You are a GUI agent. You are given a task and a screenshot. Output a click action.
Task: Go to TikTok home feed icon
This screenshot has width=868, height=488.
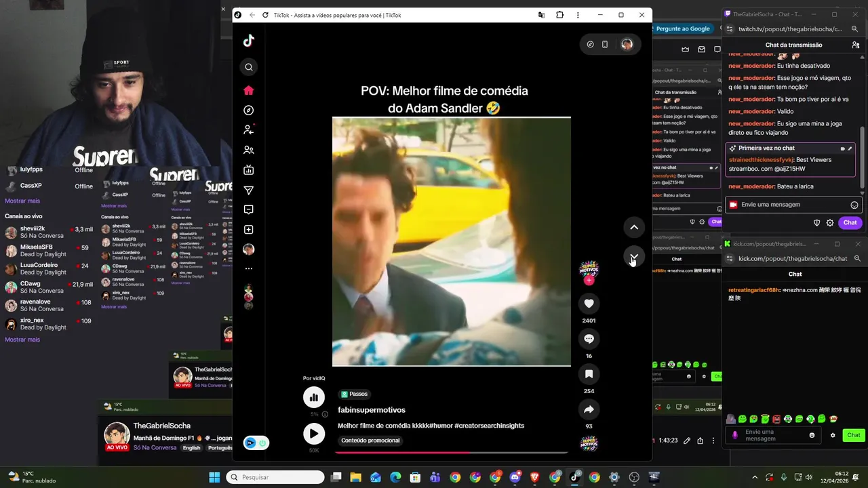[249, 90]
